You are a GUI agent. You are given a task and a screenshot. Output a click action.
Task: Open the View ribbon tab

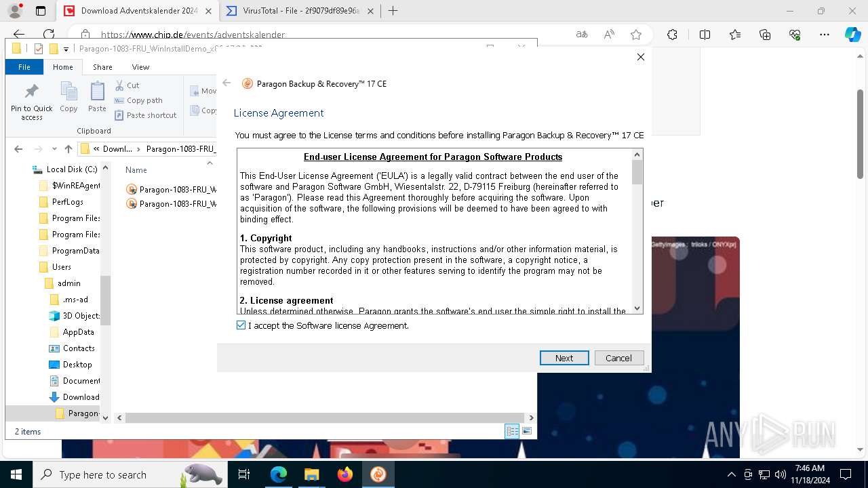[x=140, y=67]
